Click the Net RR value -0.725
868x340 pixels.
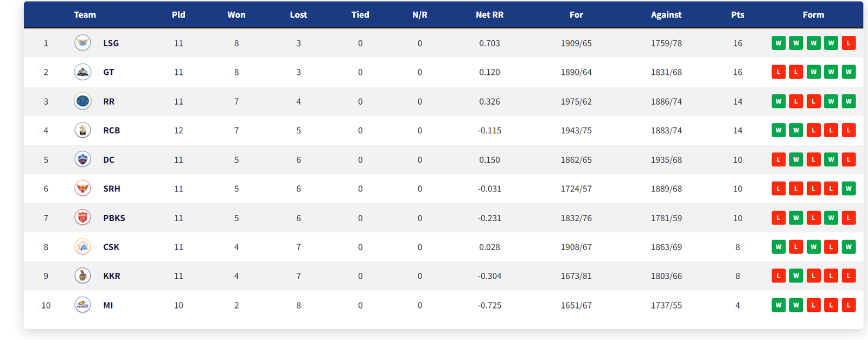click(x=490, y=305)
